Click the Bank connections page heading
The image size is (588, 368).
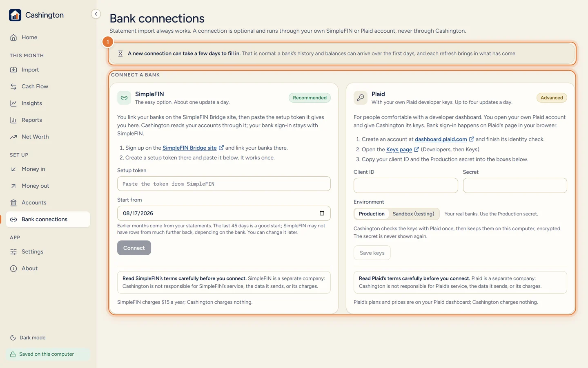pos(157,18)
